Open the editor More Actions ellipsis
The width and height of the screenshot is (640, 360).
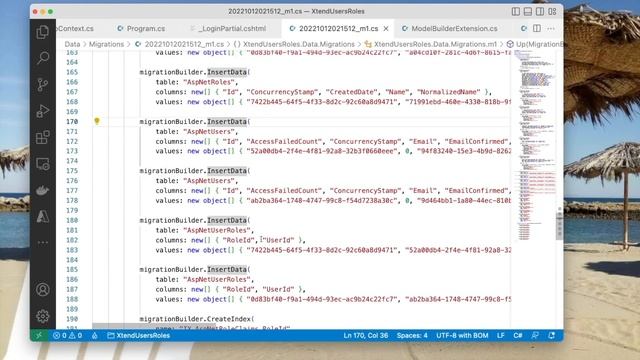[x=551, y=29]
